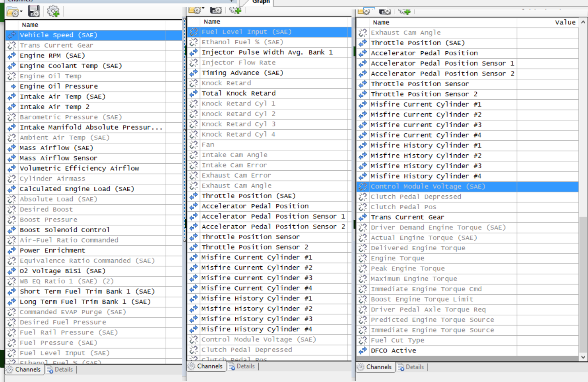Image resolution: width=588 pixels, height=382 pixels.
Task: Click the icon beside Control Module Voltage in right panel
Action: 363,187
